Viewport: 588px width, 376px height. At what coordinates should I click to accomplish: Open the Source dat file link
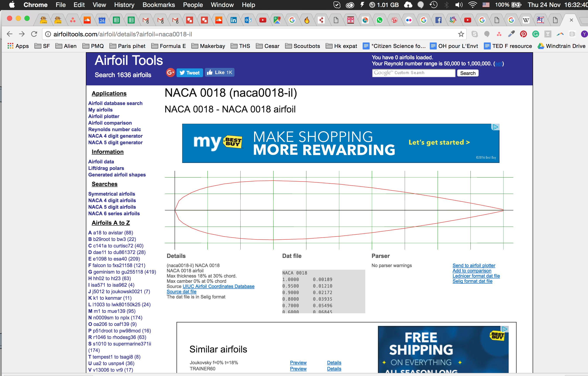181,291
